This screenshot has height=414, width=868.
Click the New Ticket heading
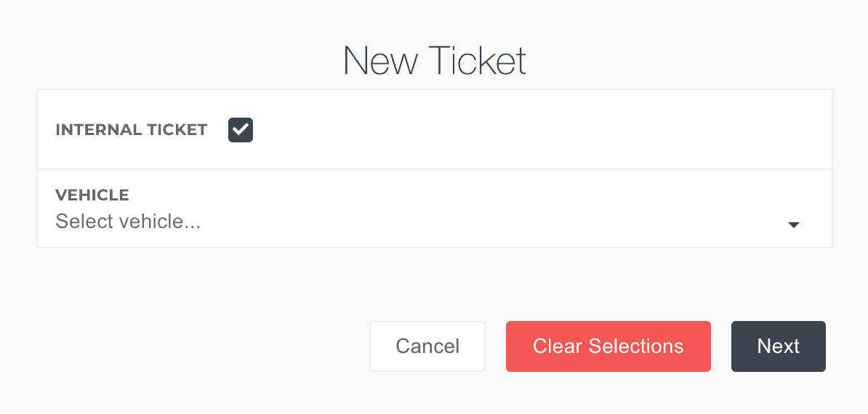[x=434, y=61]
